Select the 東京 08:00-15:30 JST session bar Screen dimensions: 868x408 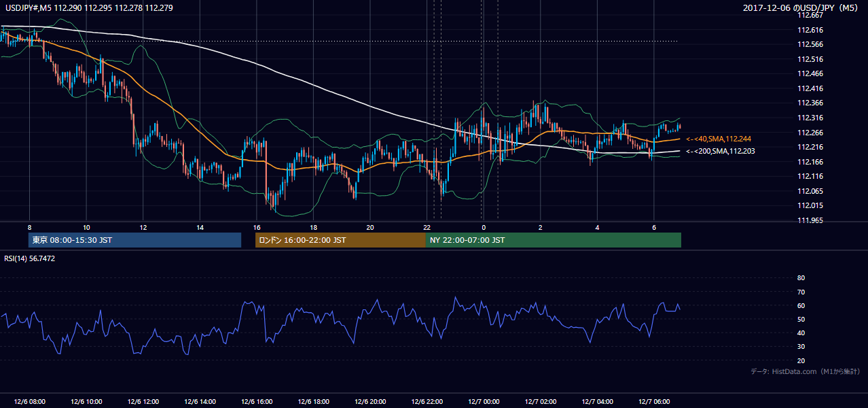coord(134,240)
